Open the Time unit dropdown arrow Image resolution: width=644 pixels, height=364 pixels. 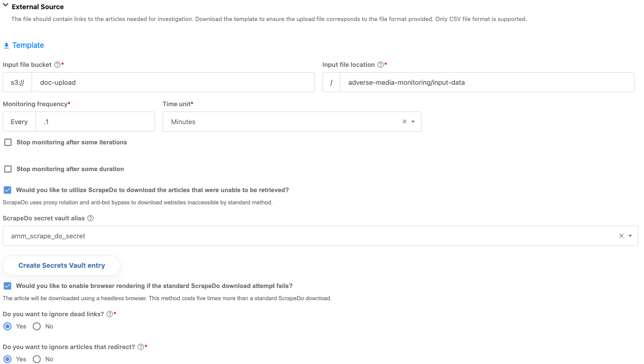point(413,121)
